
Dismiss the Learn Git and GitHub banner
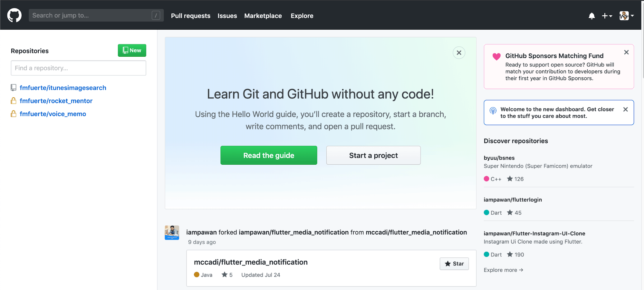(459, 53)
